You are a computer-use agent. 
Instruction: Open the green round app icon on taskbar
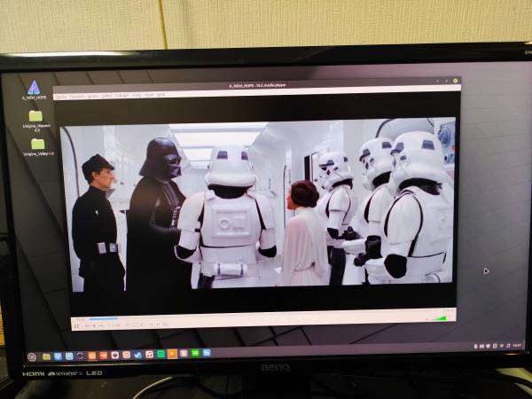tap(160, 354)
